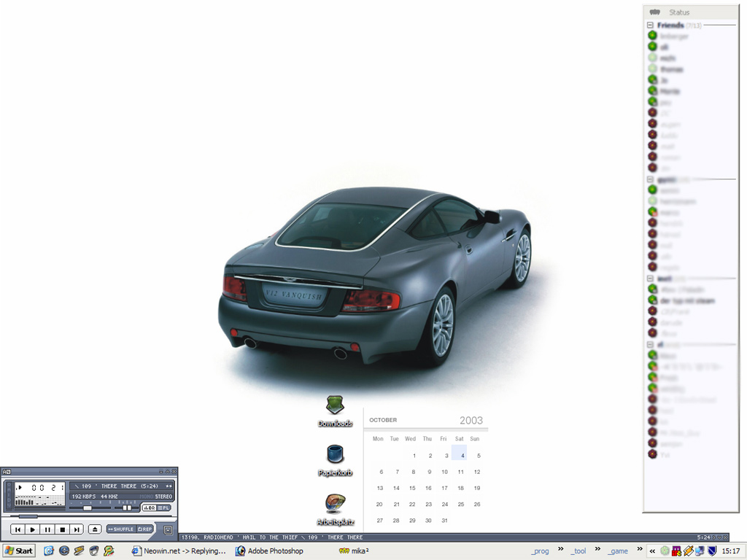747x560 pixels.
Task: Select the Papierkorb recycle bin icon
Action: tap(335, 455)
